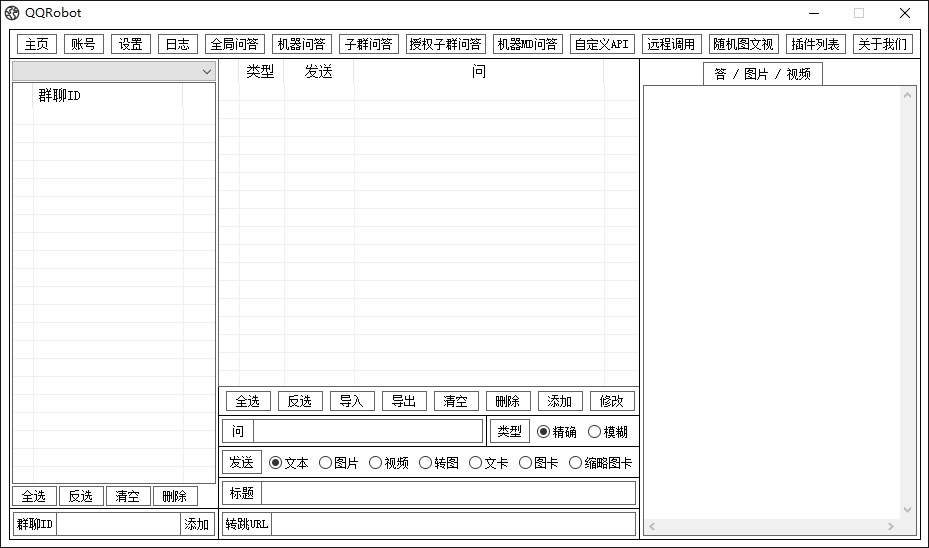The width and height of the screenshot is (929, 548).
Task: Click the horizontal scrollbar's right arrow
Action: click(x=891, y=526)
